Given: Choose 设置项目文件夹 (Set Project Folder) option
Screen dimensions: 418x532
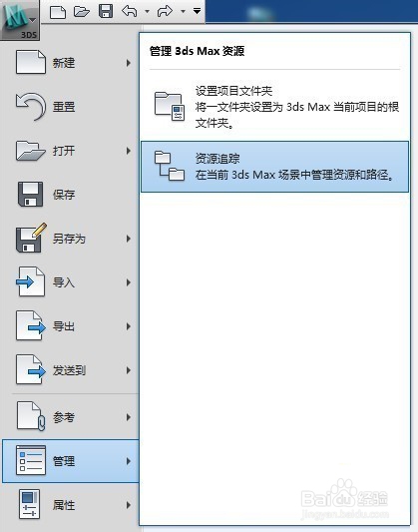Looking at the screenshot, I should (274, 107).
